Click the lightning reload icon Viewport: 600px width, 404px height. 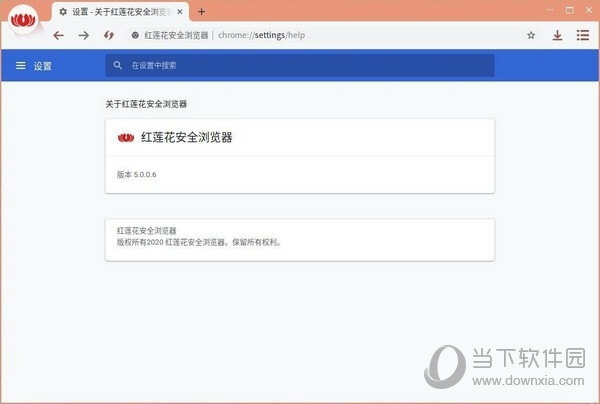[x=109, y=36]
